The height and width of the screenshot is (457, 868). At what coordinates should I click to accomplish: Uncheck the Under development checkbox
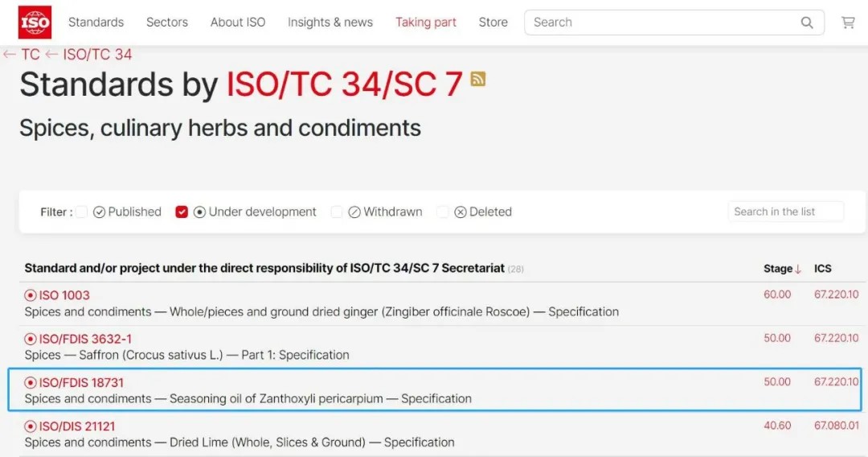(182, 212)
